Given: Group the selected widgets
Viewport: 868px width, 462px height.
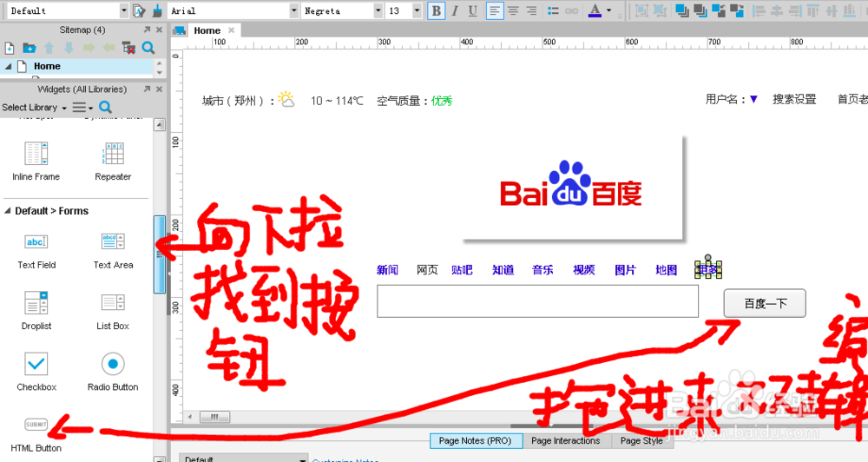Looking at the screenshot, I should (x=641, y=10).
